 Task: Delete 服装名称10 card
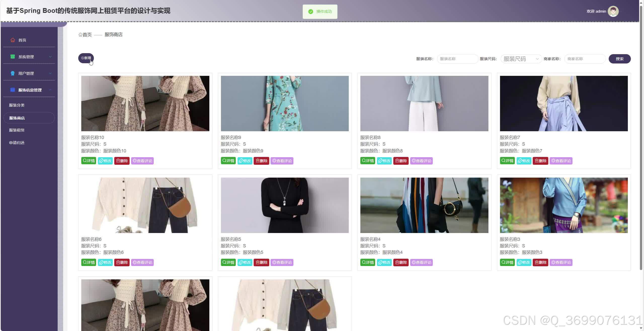point(122,161)
